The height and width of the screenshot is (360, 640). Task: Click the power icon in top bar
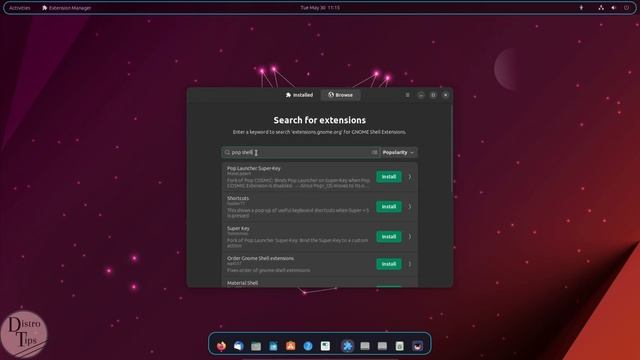tap(626, 8)
